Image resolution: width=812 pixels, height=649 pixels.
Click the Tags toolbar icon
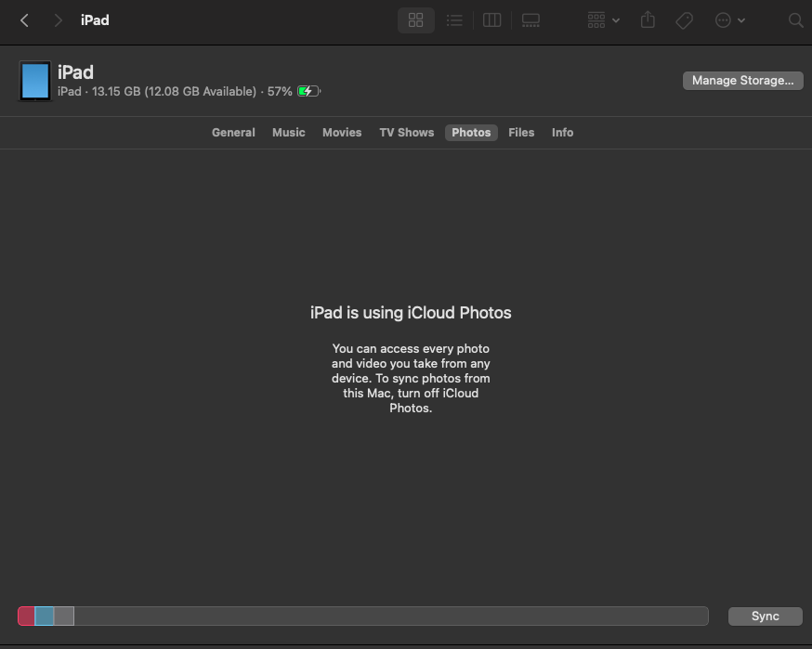pyautogui.click(x=684, y=20)
